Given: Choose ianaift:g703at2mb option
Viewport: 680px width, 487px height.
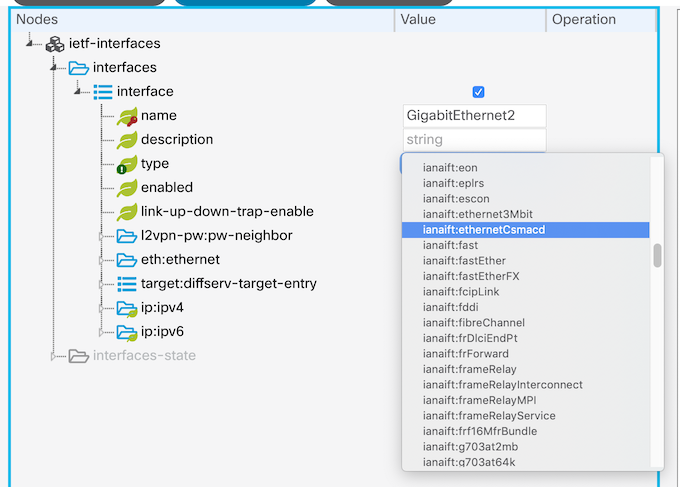Looking at the screenshot, I should click(525, 447).
